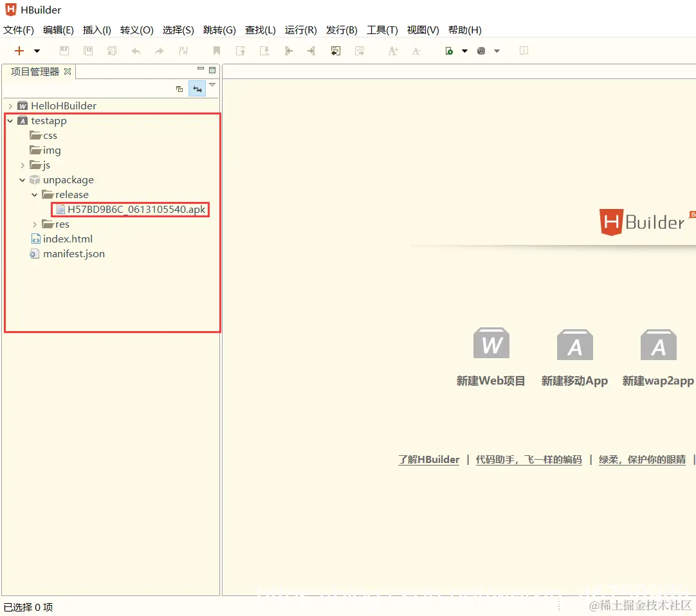This screenshot has height=616, width=696.
Task: Select H57BD9B6C_0613105540.apk file
Action: [131, 210]
